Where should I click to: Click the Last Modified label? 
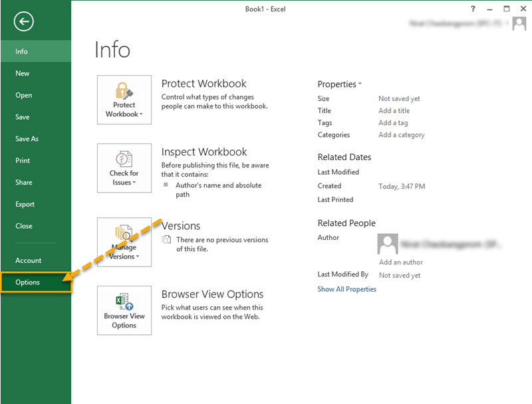[x=338, y=172]
